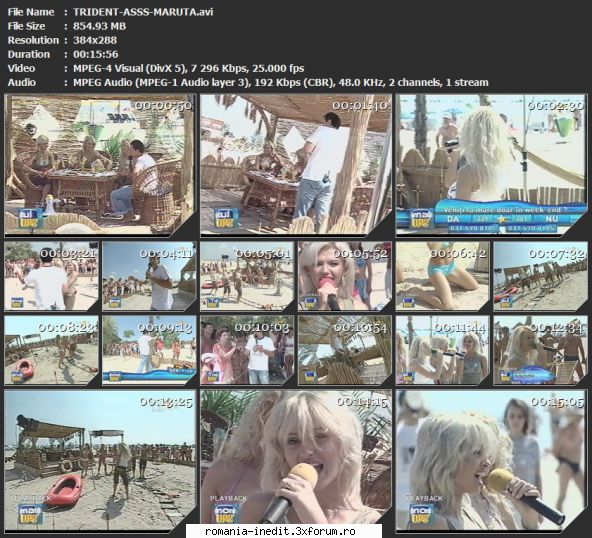The image size is (592, 538).
Task: Open the crowd frame at 00:10:03
Action: (x=247, y=350)
